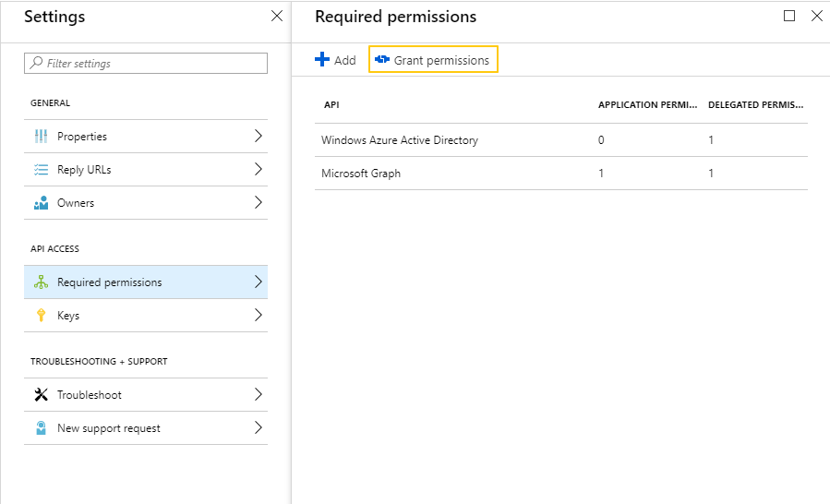830x504 pixels.
Task: Click the Properties sliders icon
Action: [x=41, y=137]
